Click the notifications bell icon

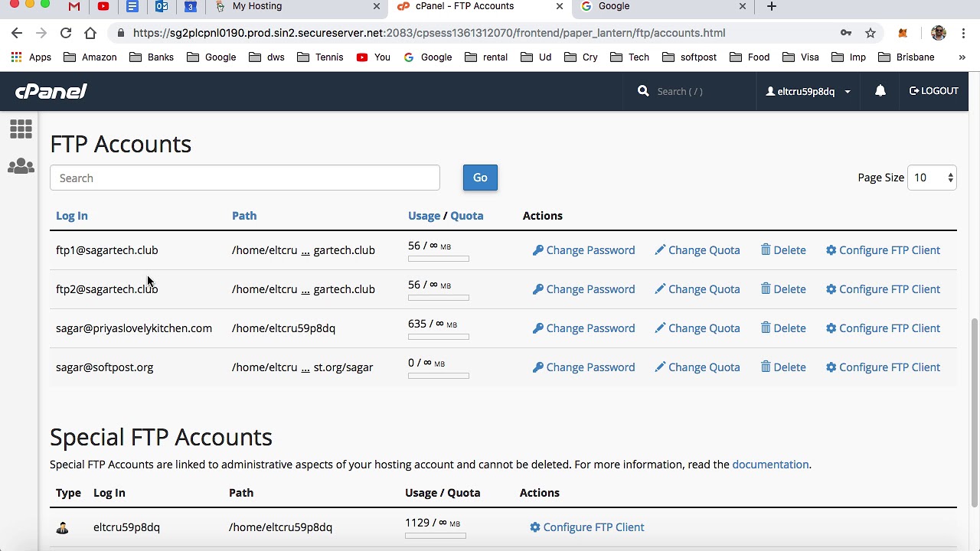(880, 91)
